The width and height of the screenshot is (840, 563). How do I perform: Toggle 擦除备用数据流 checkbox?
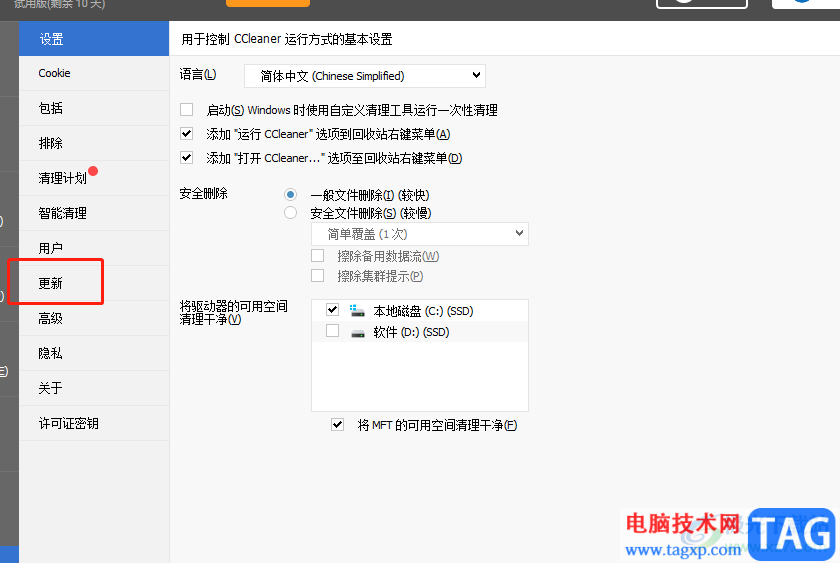(x=318, y=256)
